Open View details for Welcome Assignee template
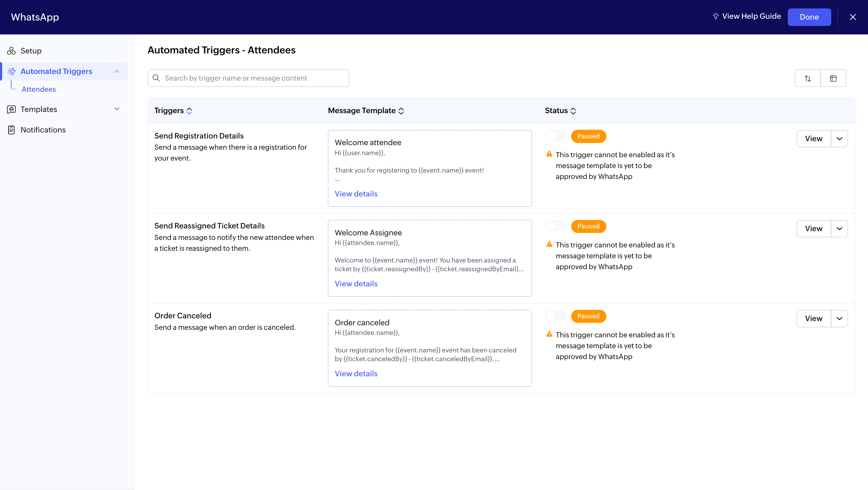 (x=356, y=284)
